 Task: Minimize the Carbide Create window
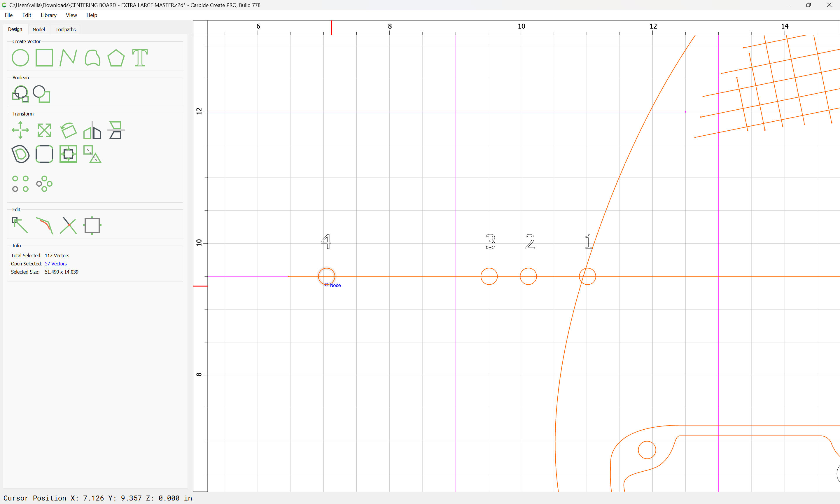[788, 5]
